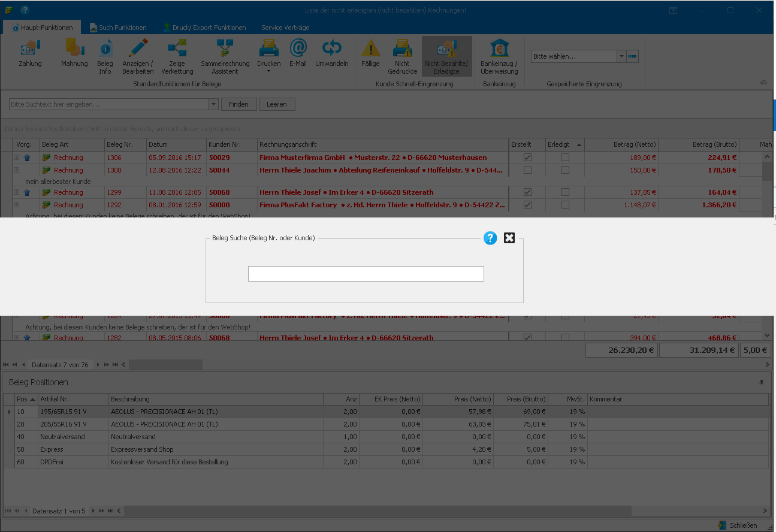Click the Beleg Suche text input field
The width and height of the screenshot is (776, 532).
[x=366, y=274]
